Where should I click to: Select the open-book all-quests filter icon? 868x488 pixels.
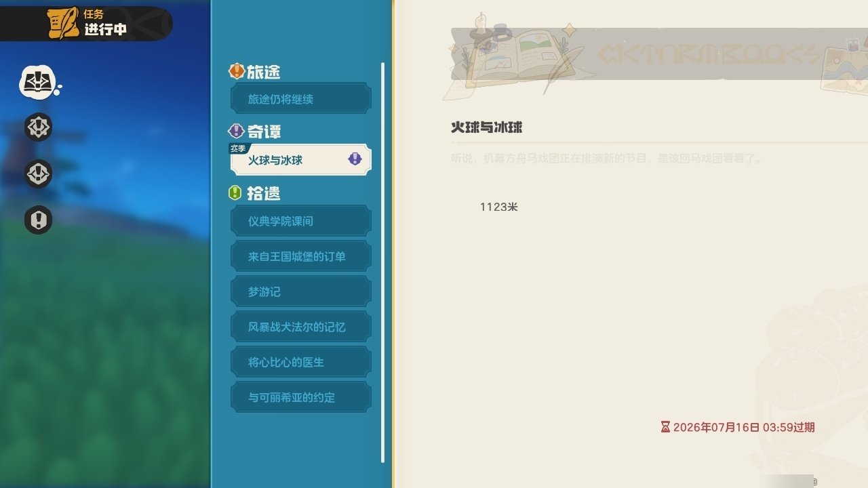pyautogui.click(x=37, y=82)
